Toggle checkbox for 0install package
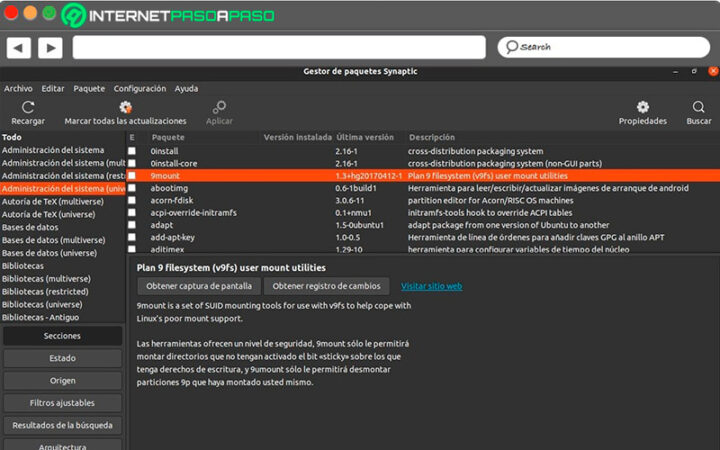 (132, 151)
